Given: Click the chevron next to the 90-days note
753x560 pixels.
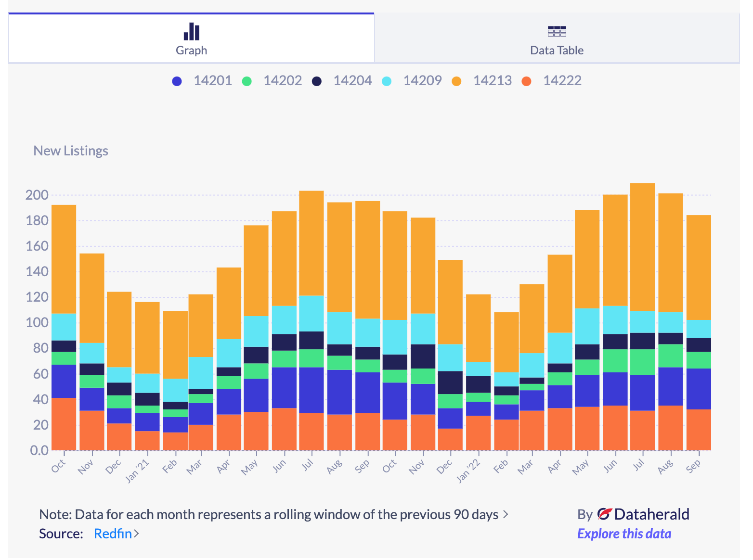Looking at the screenshot, I should point(506,514).
